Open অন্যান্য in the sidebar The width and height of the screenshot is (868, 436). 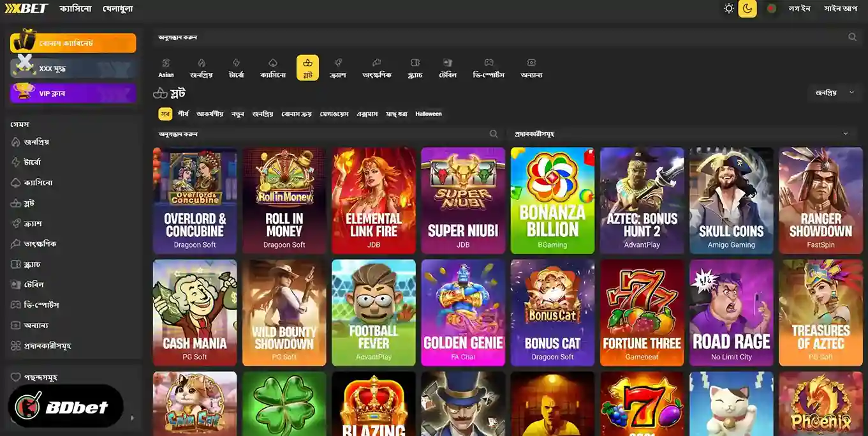[x=36, y=326]
